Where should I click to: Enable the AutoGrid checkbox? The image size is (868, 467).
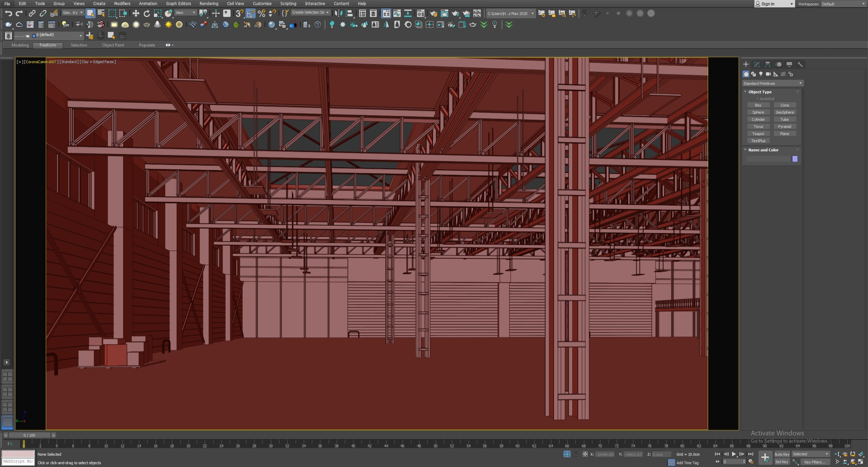click(x=757, y=98)
